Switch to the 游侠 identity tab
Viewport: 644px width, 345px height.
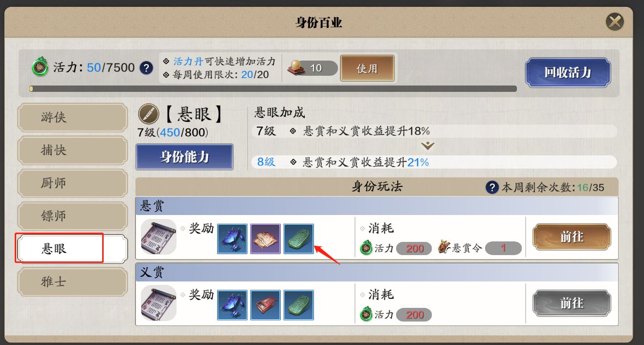pyautogui.click(x=72, y=117)
